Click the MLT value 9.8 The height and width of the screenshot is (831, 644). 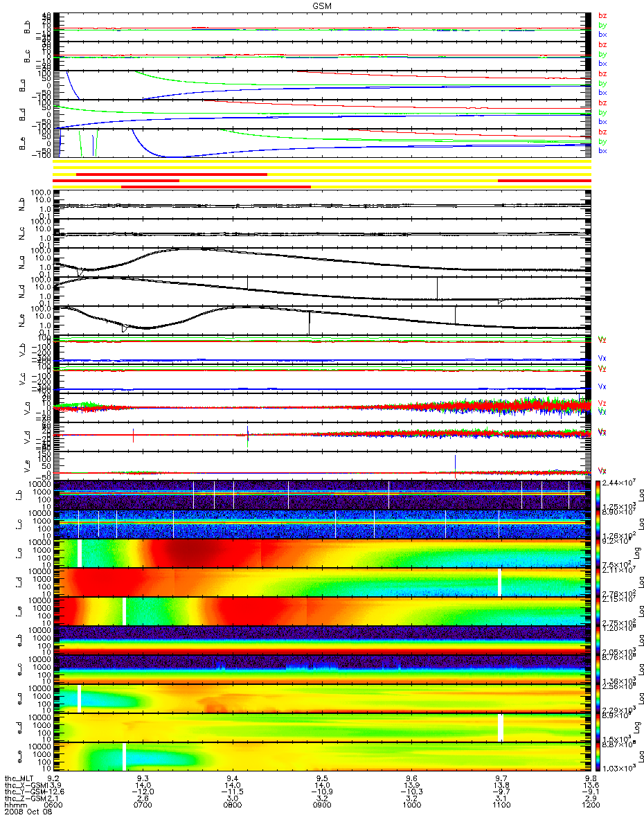point(591,778)
